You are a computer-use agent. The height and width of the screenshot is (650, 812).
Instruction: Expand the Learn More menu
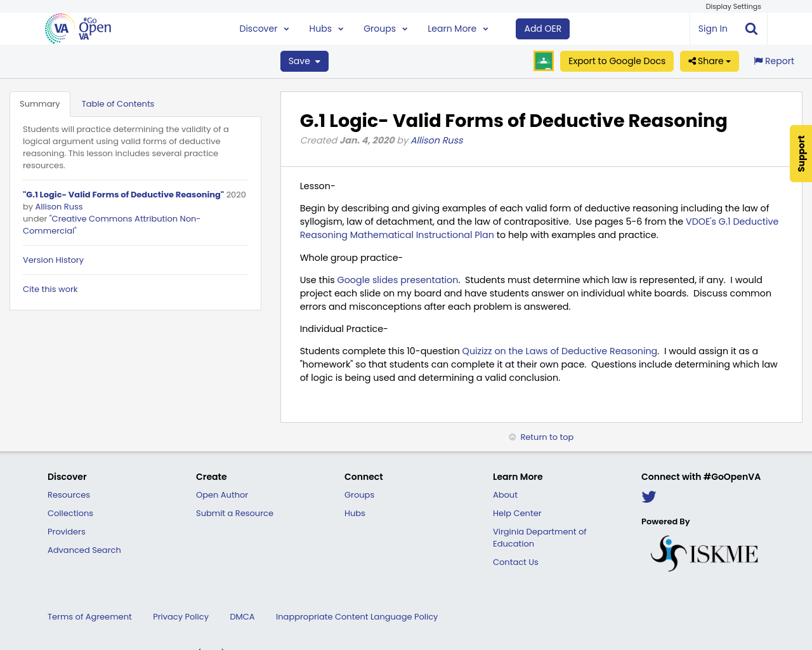[x=457, y=29]
